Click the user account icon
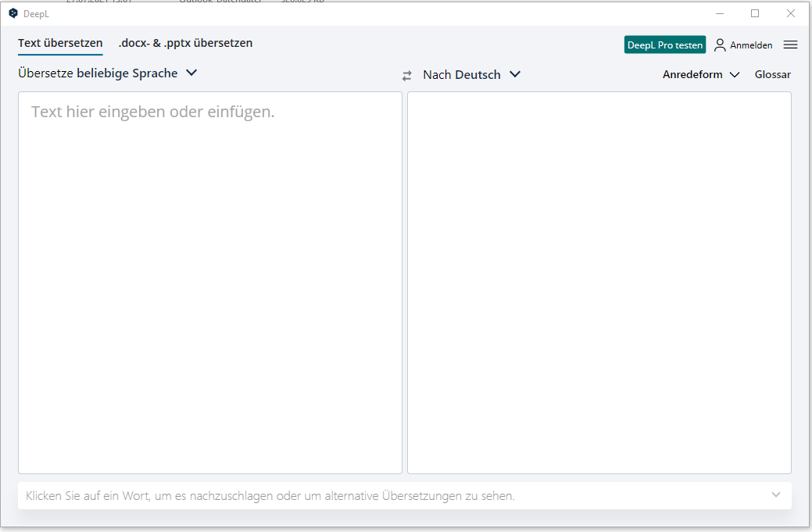The height and width of the screenshot is (532, 812). click(720, 45)
